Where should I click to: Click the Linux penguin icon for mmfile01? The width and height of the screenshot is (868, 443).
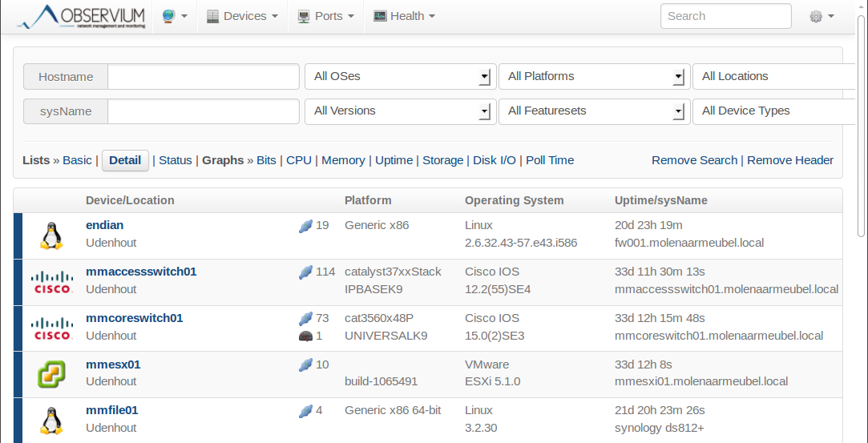tap(51, 421)
